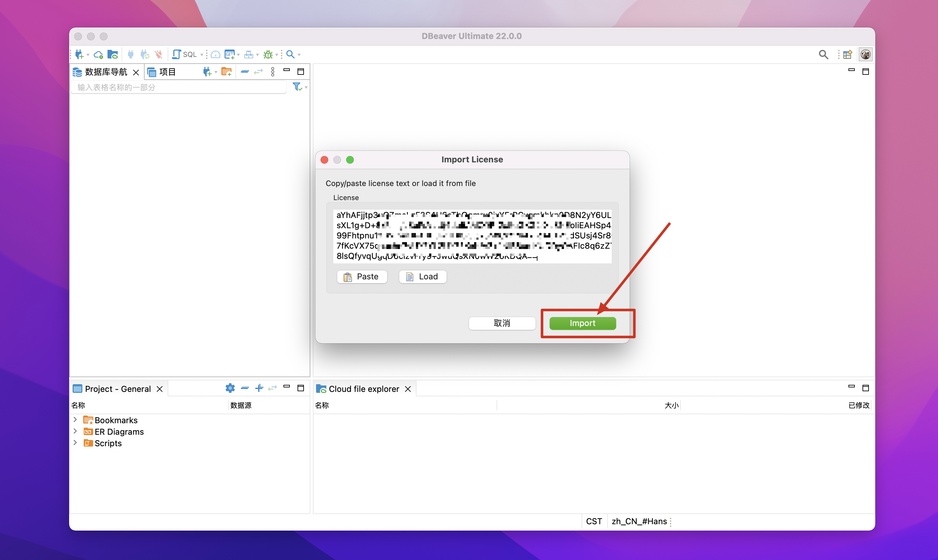Close the Project - General tab
This screenshot has width=938, height=560.
(x=160, y=389)
